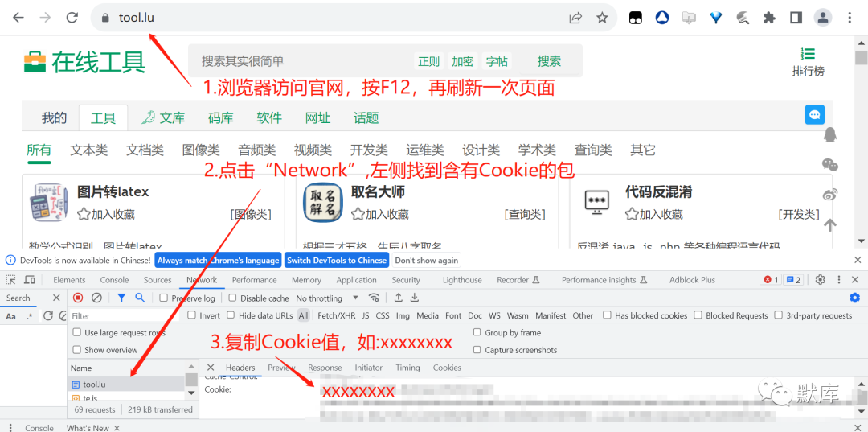Check the Capture screenshots checkbox

[477, 350]
